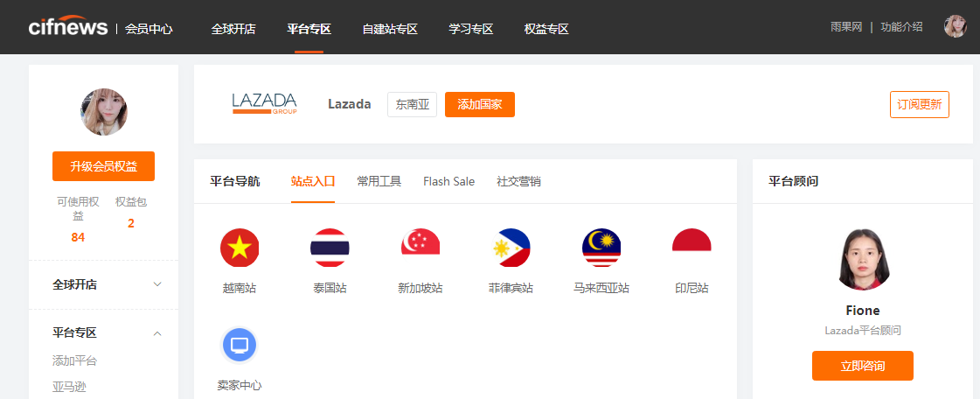Open the Thailand flag site icon

[x=330, y=248]
